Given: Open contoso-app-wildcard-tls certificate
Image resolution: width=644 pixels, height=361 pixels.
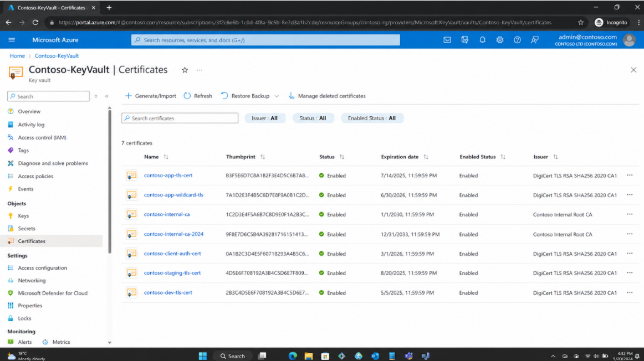Looking at the screenshot, I should coord(173,195).
